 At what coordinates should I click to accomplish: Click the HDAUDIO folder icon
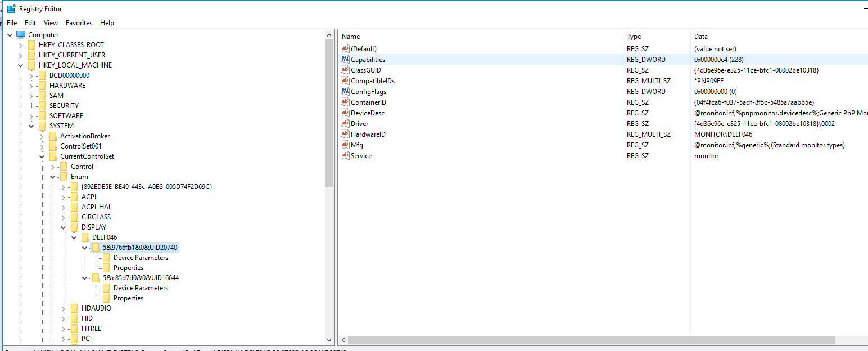point(74,308)
